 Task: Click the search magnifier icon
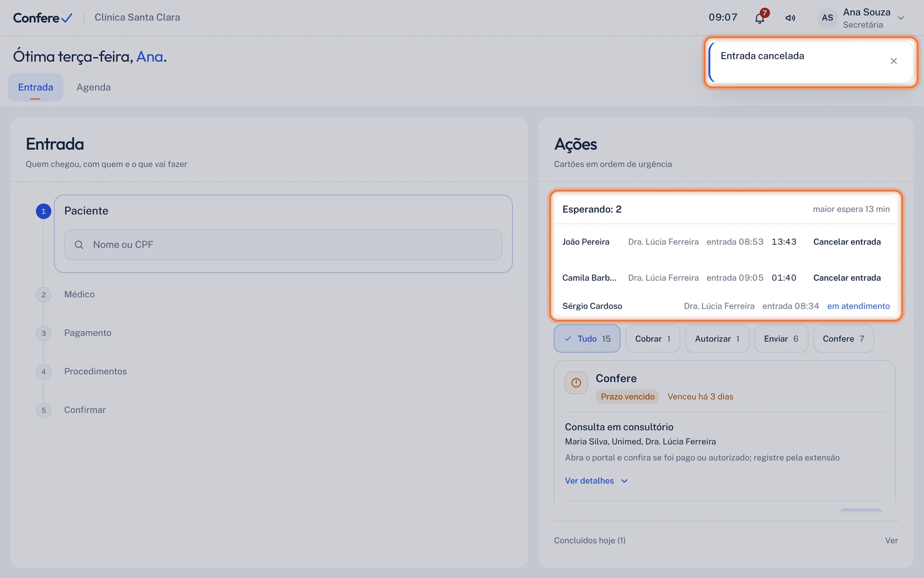79,245
